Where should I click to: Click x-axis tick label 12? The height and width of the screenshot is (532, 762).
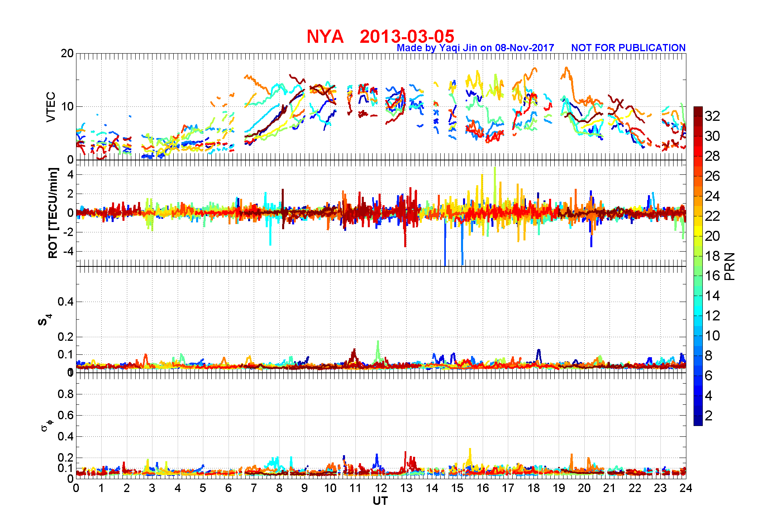pos(381,488)
